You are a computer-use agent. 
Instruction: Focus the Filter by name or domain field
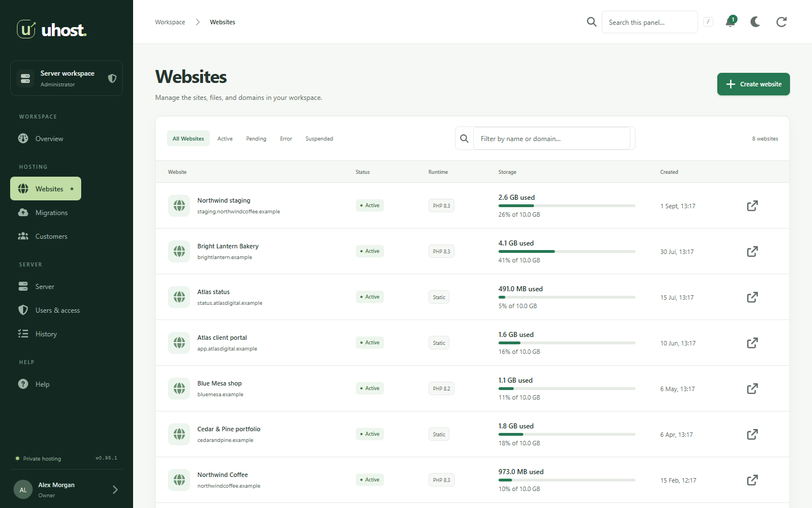coord(551,138)
